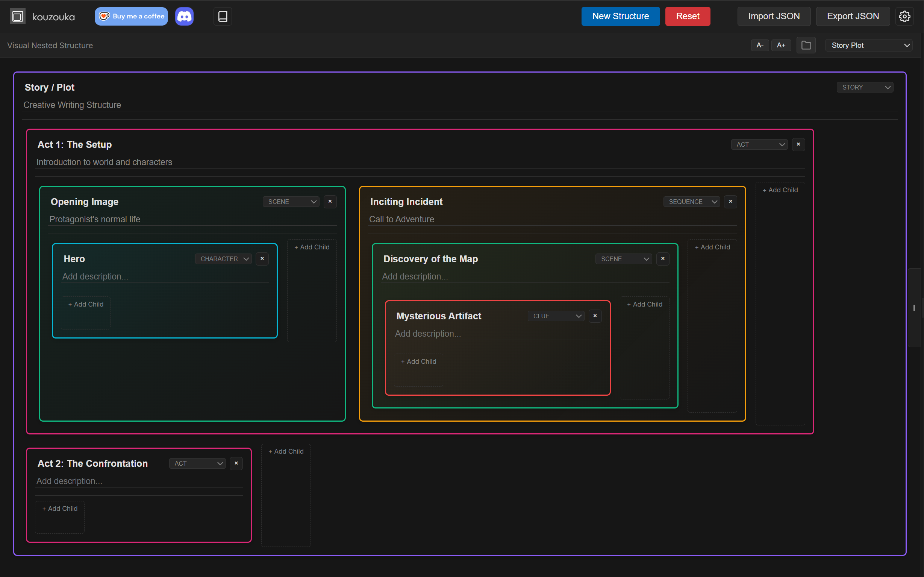Reset the current structure
This screenshot has height=577, width=924.
(x=687, y=16)
